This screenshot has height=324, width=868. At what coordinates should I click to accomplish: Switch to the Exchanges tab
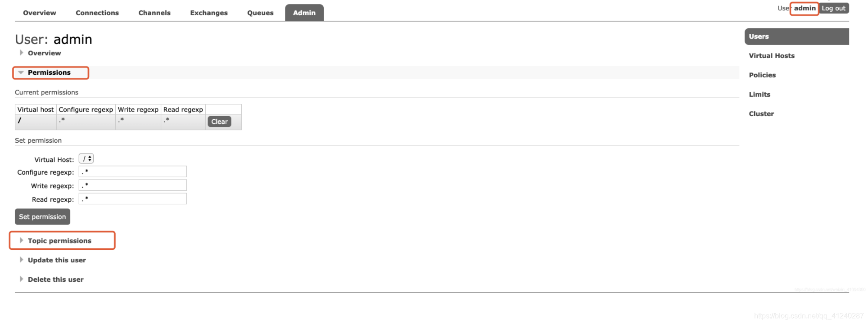tap(208, 13)
